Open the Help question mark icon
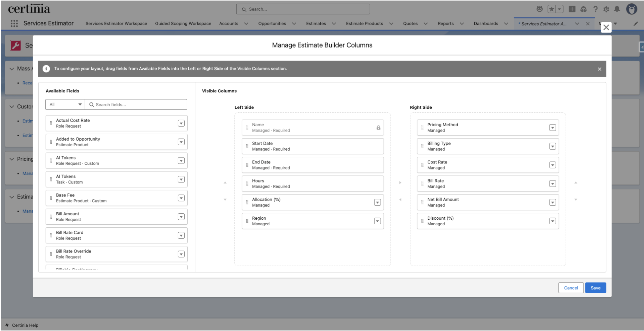The height and width of the screenshot is (331, 644). click(595, 9)
